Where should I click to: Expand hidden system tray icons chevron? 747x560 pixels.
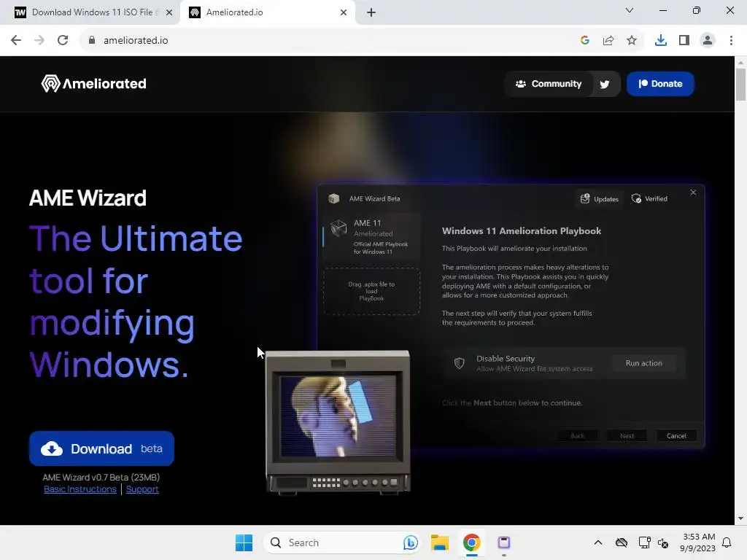pyautogui.click(x=598, y=542)
